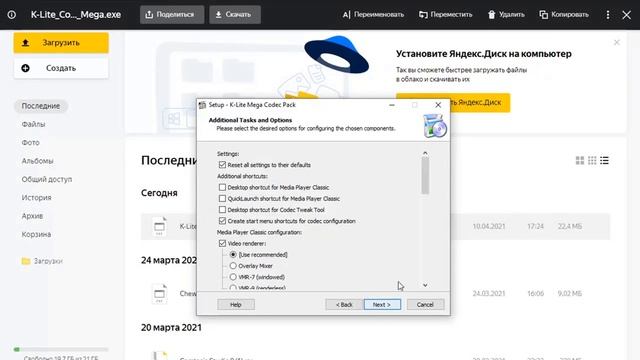Open Архив section in sidebar
Viewport: 640px width, 360px height.
pyautogui.click(x=32, y=216)
